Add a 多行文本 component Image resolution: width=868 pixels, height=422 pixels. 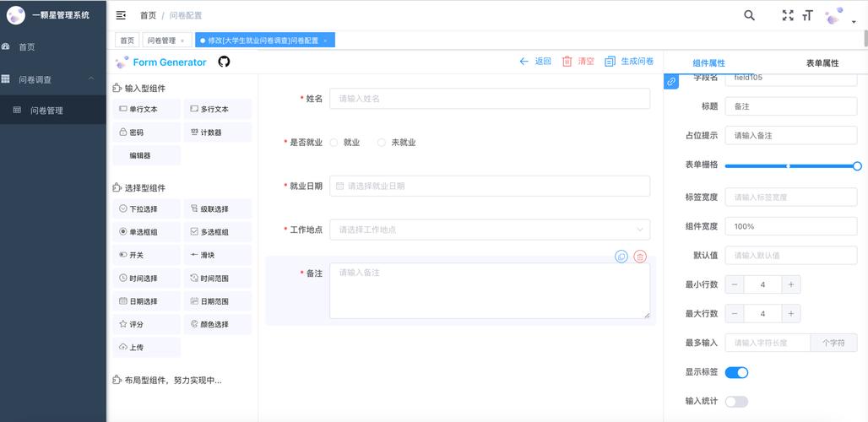pyautogui.click(x=218, y=110)
